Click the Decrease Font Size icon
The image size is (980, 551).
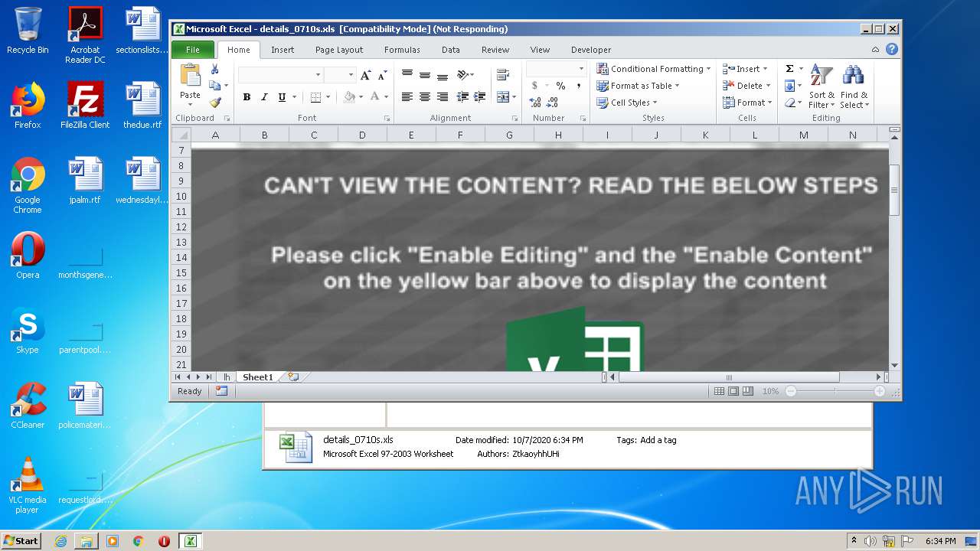point(381,75)
